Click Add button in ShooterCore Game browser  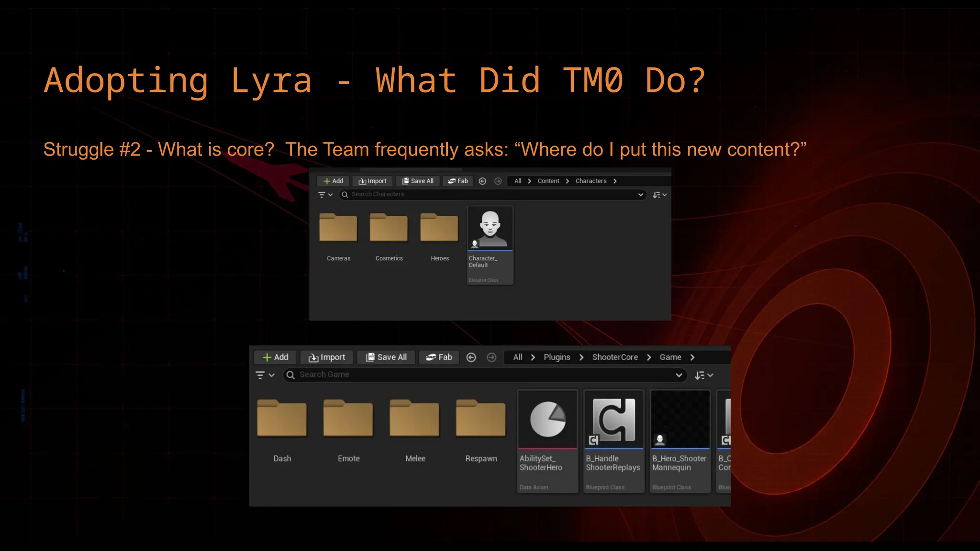(276, 357)
